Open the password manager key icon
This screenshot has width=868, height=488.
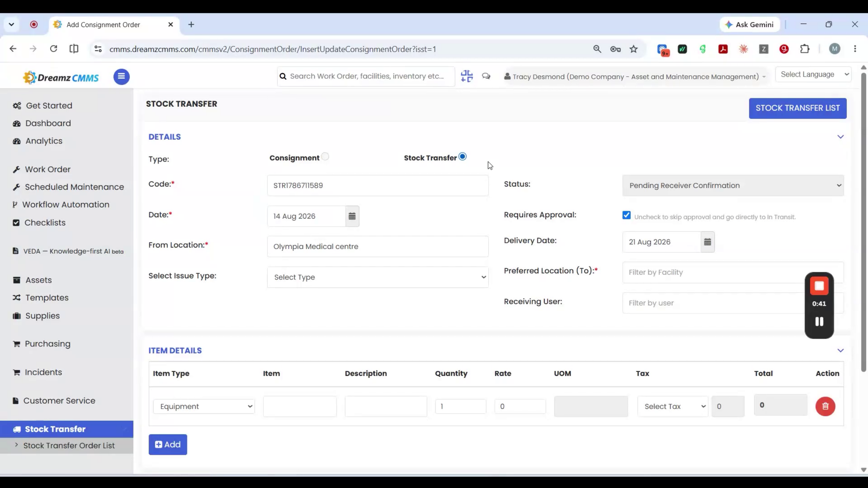(616, 49)
